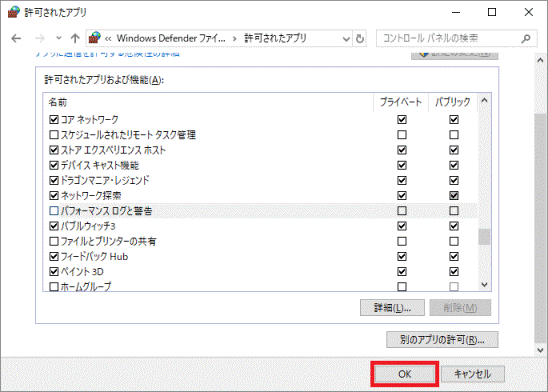Click the window's vertical scrollbar thumb
Screen dimensions: 548x392
tap(540, 228)
